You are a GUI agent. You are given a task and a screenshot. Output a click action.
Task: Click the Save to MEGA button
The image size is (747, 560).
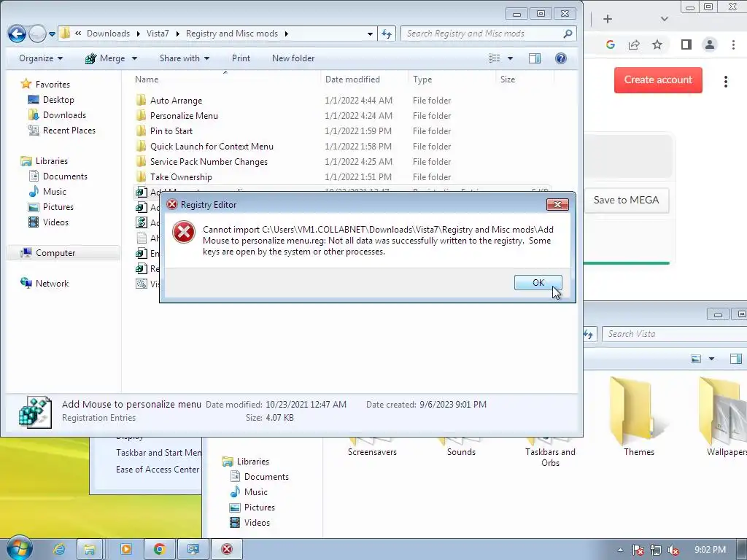[626, 200]
